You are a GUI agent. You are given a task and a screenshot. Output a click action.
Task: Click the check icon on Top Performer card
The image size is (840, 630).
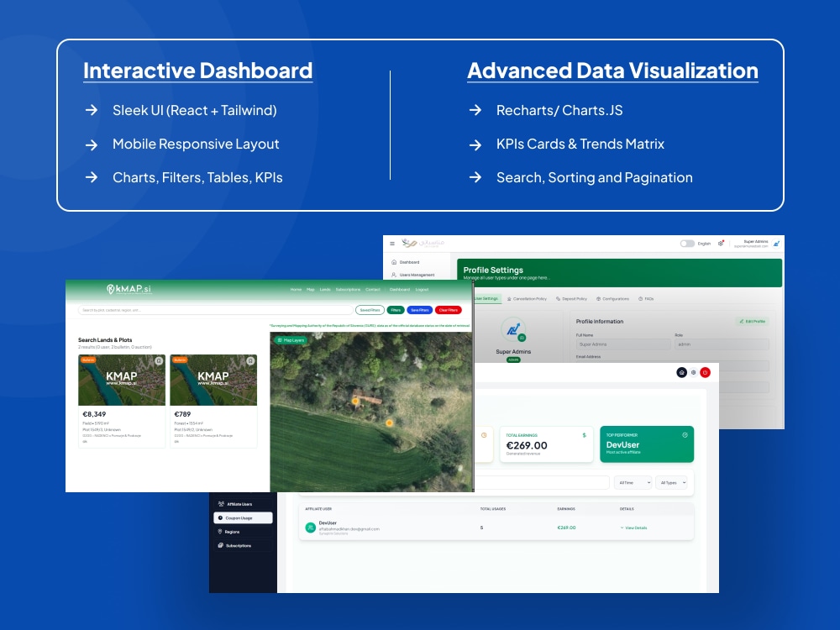[685, 435]
